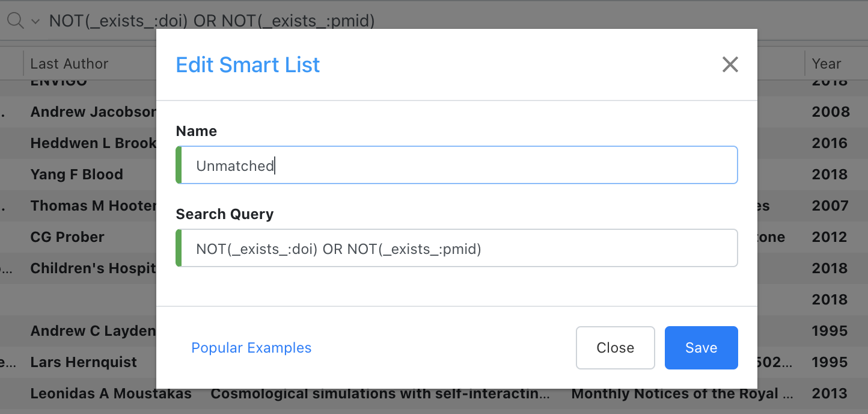Click the Close button in the dialog

point(615,347)
